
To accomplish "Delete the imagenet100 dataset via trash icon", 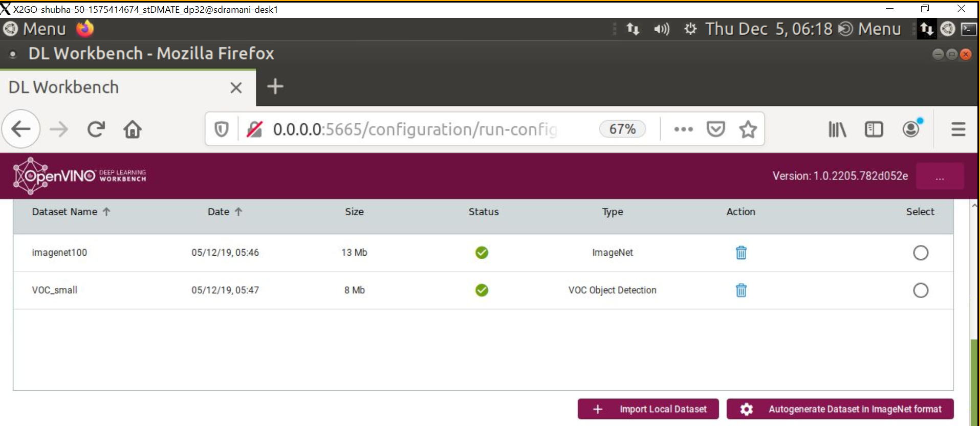I will (x=741, y=253).
